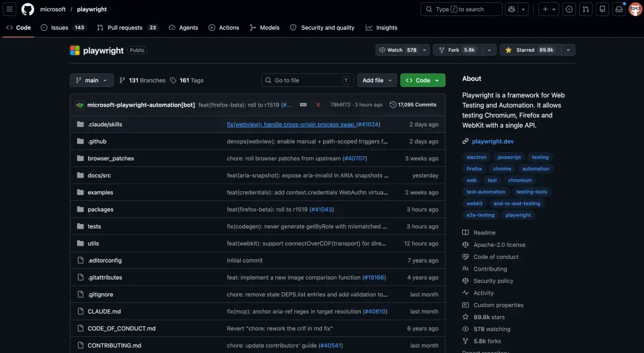Screen dimensions: 644x353
Task: Select the electron topic tag
Action: click(x=476, y=157)
